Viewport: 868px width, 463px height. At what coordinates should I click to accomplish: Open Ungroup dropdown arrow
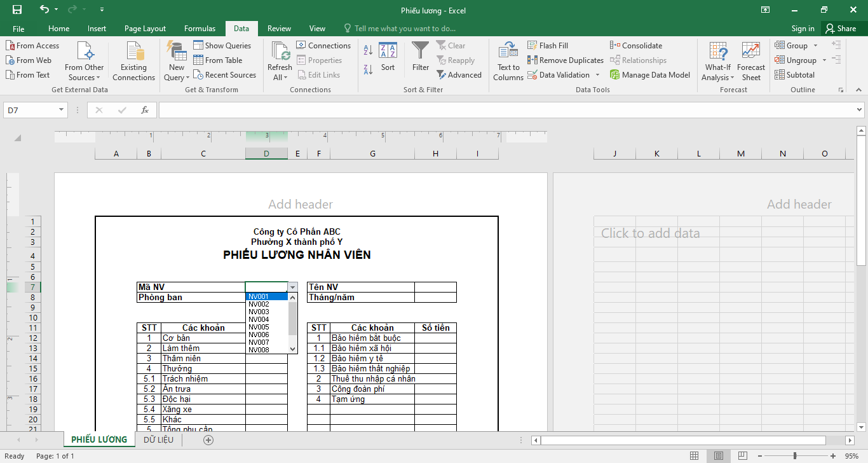click(x=824, y=60)
